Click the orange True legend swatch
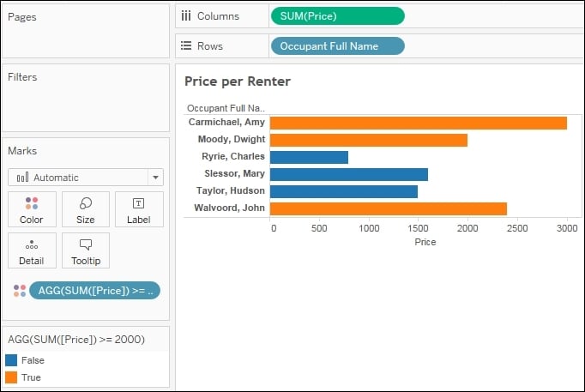Screen dimensions: 585x392 coord(11,377)
